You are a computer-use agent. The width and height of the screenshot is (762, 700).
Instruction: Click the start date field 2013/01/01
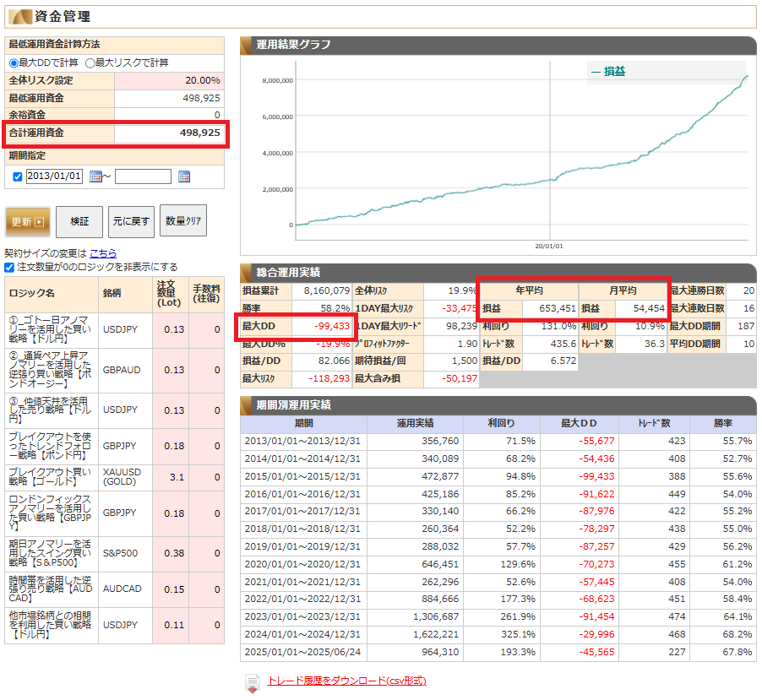(x=54, y=176)
